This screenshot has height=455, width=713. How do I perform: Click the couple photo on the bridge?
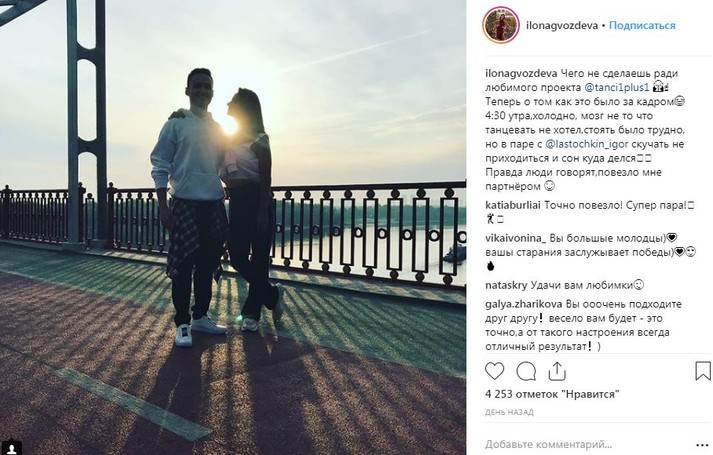point(233,227)
